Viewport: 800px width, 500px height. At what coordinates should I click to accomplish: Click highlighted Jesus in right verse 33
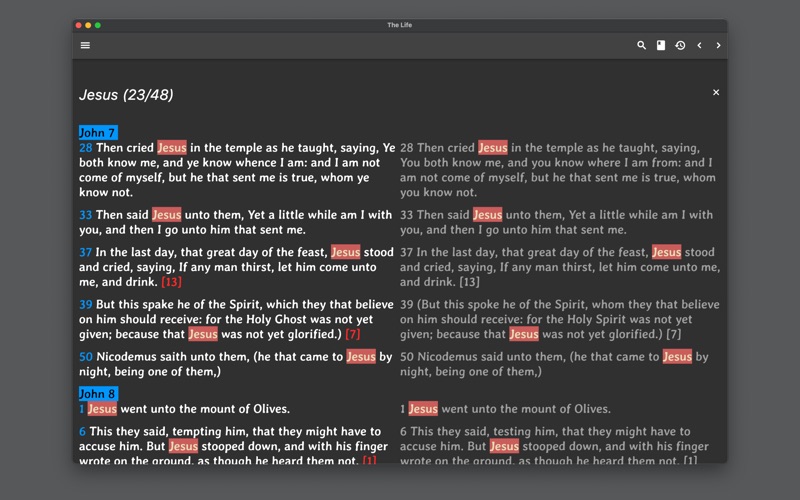point(488,214)
